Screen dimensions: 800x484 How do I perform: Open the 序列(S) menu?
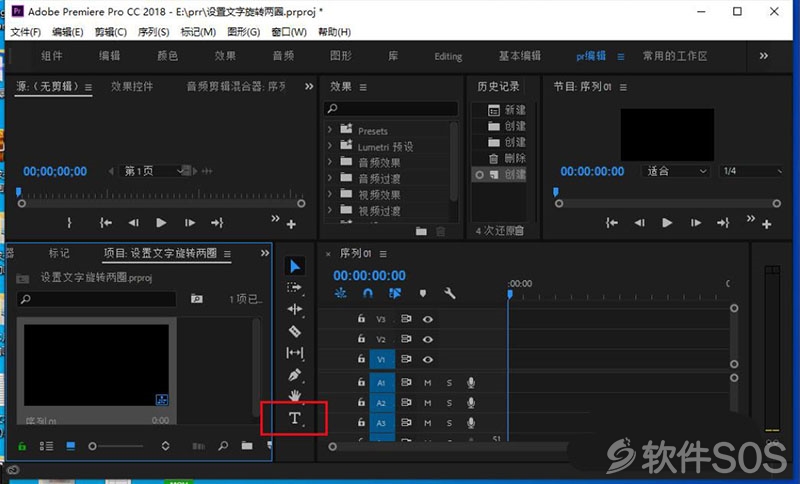coord(154,32)
